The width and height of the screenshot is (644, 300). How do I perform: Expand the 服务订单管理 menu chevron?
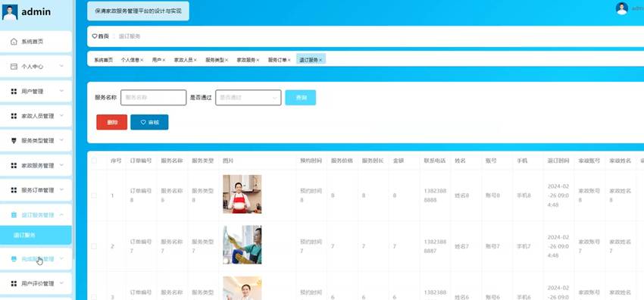61,190
